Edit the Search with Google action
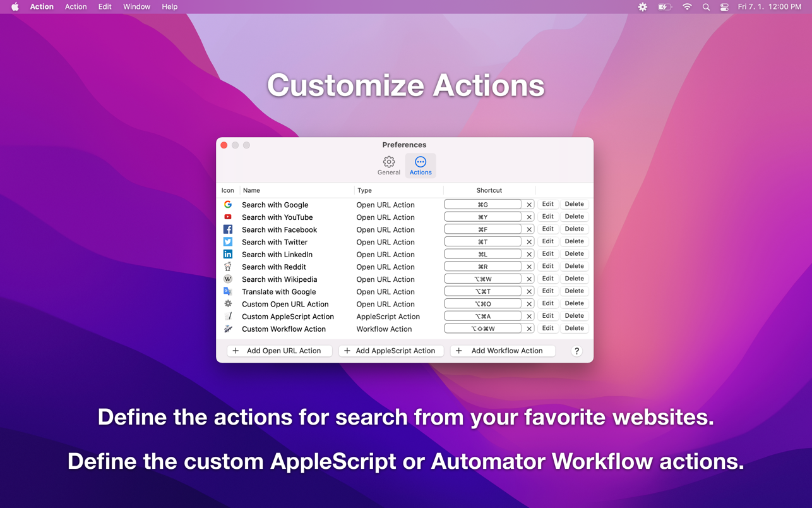 (547, 204)
